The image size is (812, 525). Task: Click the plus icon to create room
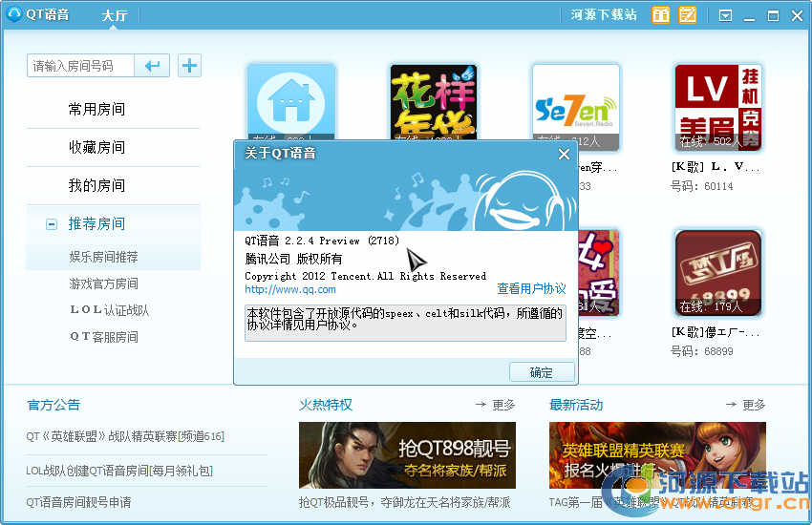point(190,66)
